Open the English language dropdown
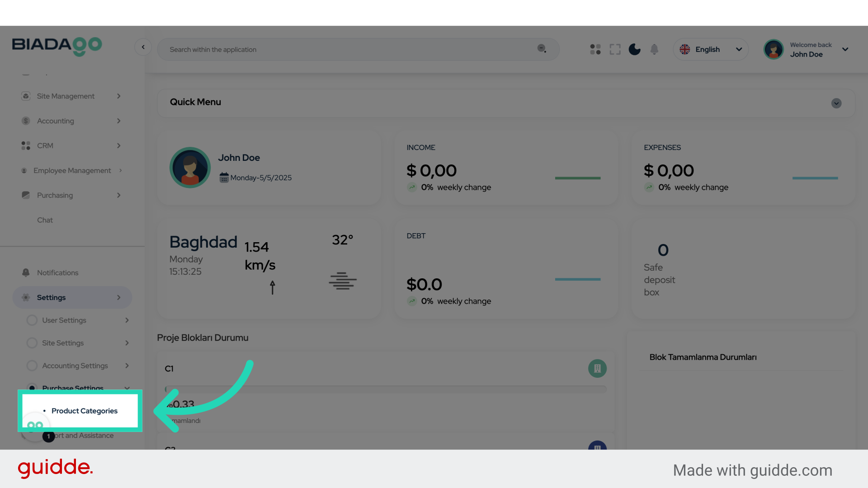868x488 pixels. (711, 49)
